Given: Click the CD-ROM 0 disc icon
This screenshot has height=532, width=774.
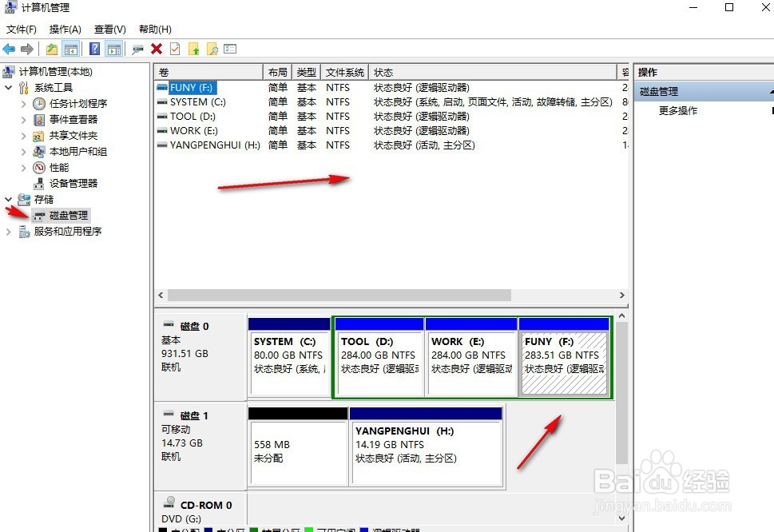Looking at the screenshot, I should coord(169,502).
